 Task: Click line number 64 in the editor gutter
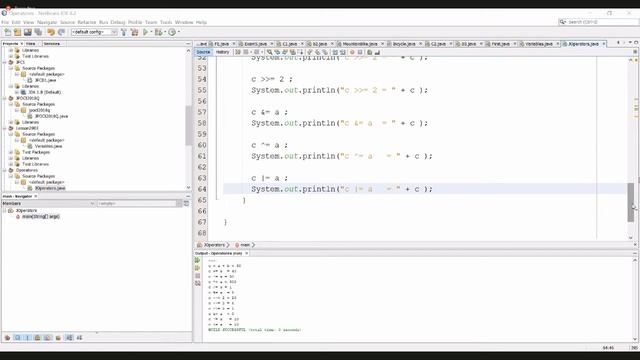(x=202, y=189)
